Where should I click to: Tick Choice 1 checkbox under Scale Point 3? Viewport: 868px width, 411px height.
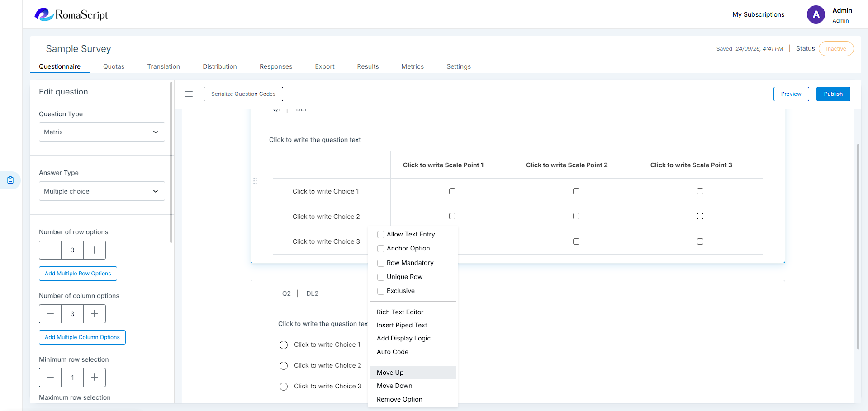pyautogui.click(x=700, y=191)
